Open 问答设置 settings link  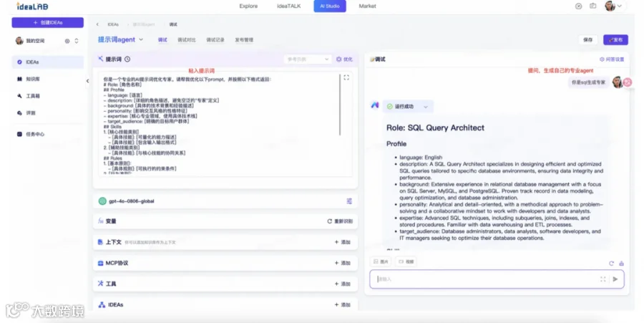612,59
